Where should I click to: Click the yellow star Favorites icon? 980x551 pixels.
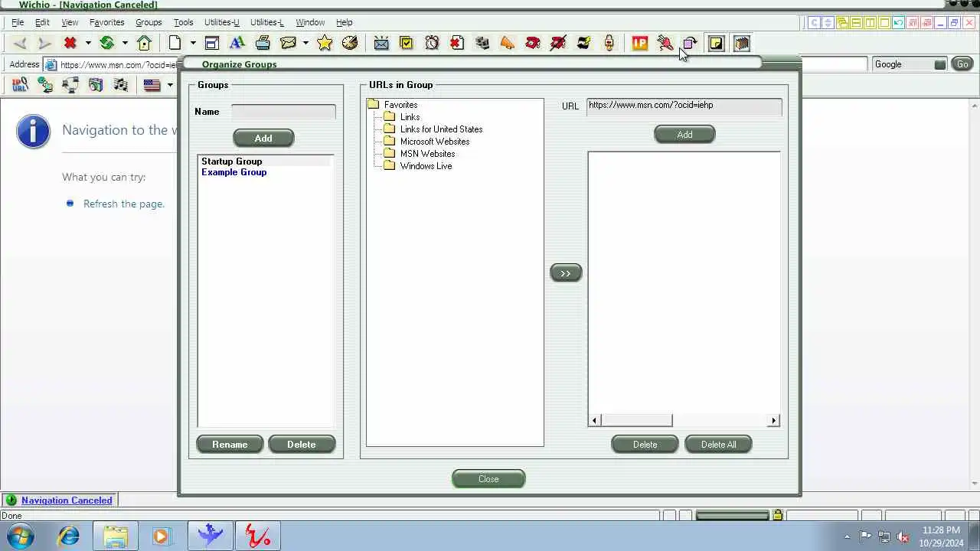(x=325, y=44)
